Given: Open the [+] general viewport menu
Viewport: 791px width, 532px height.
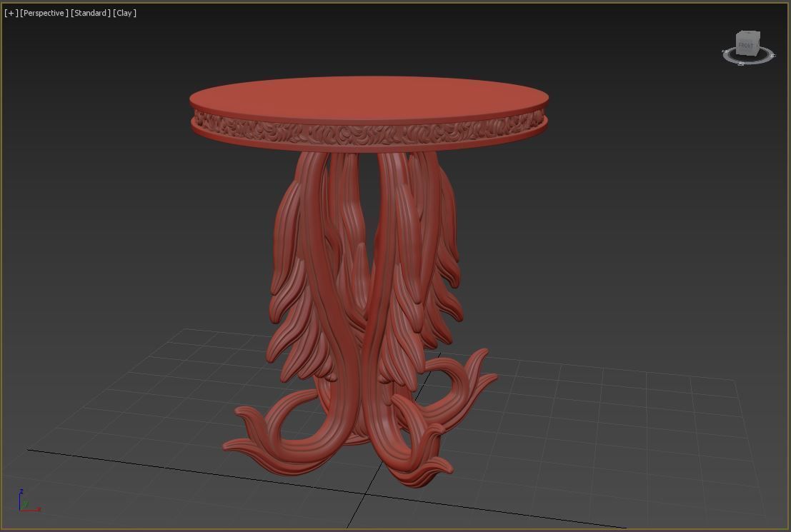Looking at the screenshot, I should 11,13.
